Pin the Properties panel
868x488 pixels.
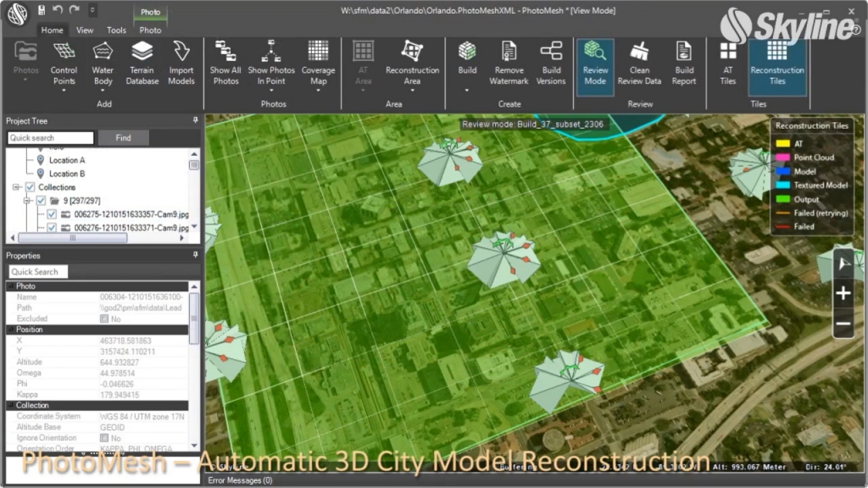tap(196, 255)
